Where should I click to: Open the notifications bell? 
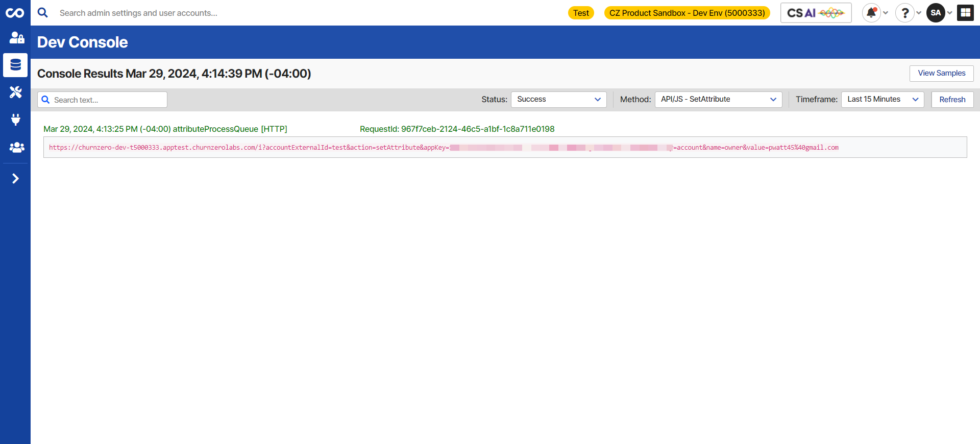[872, 13]
